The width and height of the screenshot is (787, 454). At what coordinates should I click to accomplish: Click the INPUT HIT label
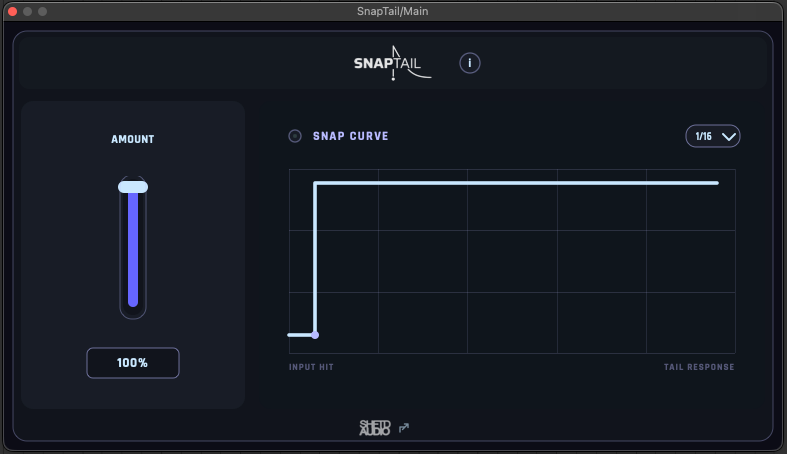pyautogui.click(x=311, y=367)
